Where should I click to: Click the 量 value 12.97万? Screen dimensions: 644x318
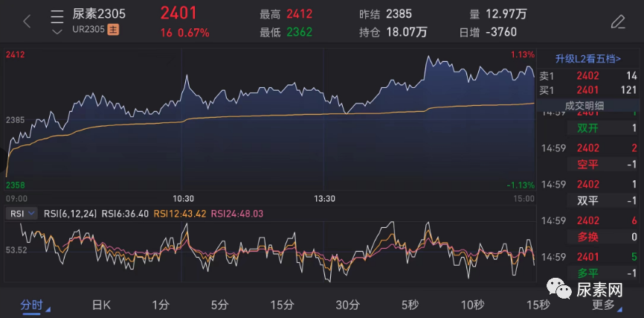[x=506, y=14]
